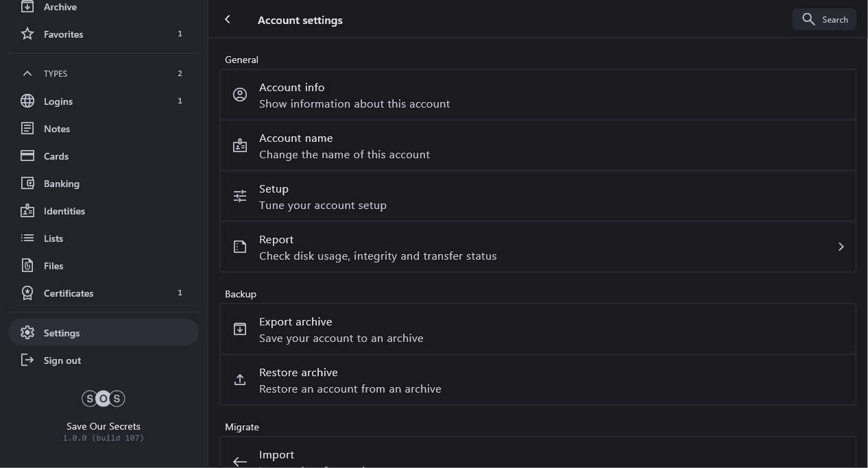Open the Notes list in sidebar
Image resolution: width=868 pixels, height=468 pixels.
pyautogui.click(x=57, y=129)
